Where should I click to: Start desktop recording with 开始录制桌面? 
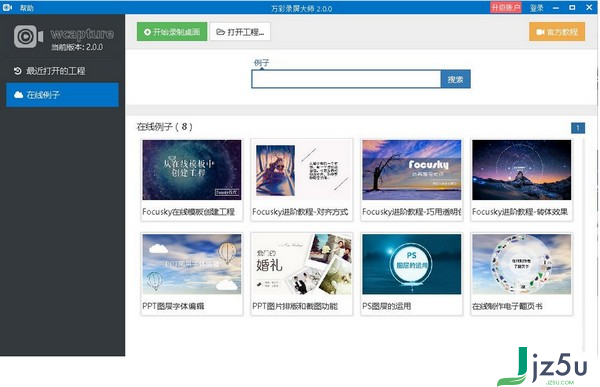[x=172, y=32]
